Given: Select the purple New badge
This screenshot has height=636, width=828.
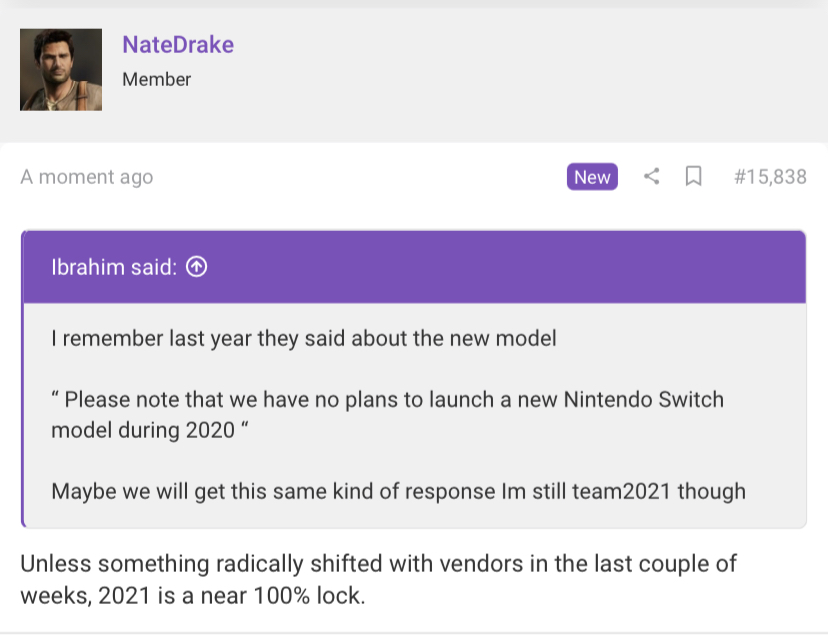Looking at the screenshot, I should (592, 176).
